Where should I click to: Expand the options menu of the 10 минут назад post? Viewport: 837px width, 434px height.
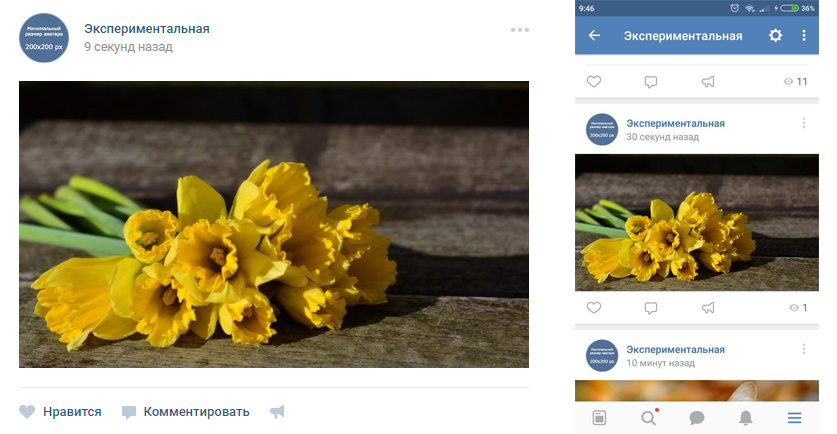coord(803,349)
